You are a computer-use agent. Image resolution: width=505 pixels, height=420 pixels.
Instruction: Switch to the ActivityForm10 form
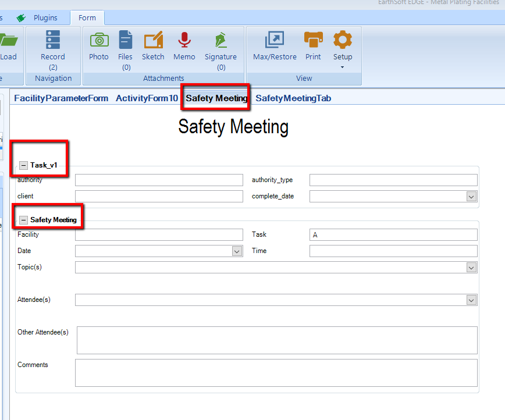pos(146,98)
